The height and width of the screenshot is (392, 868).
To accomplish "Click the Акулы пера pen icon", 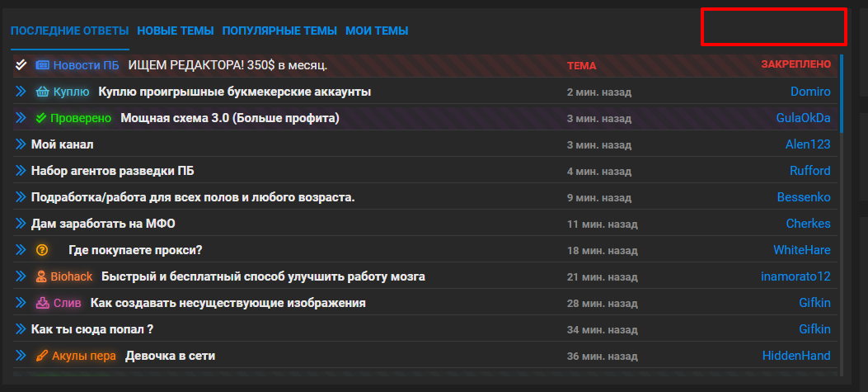I will click(x=41, y=356).
